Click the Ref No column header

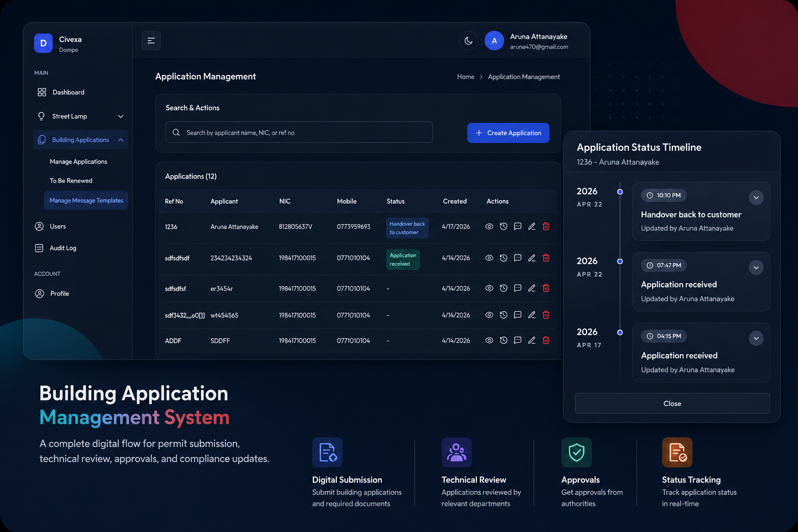(174, 202)
